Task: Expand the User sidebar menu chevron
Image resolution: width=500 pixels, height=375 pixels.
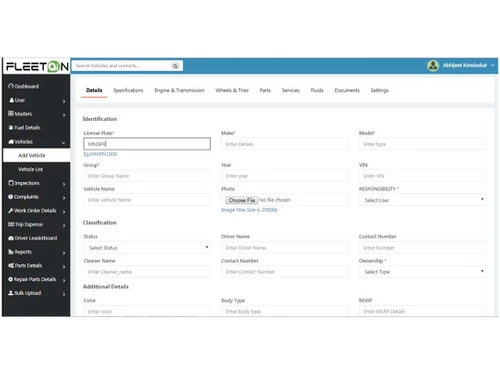Action: 64,101
